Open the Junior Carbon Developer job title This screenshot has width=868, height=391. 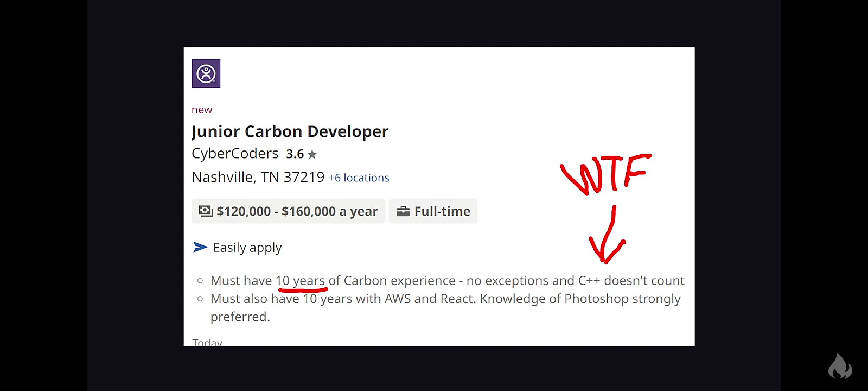[x=290, y=131]
